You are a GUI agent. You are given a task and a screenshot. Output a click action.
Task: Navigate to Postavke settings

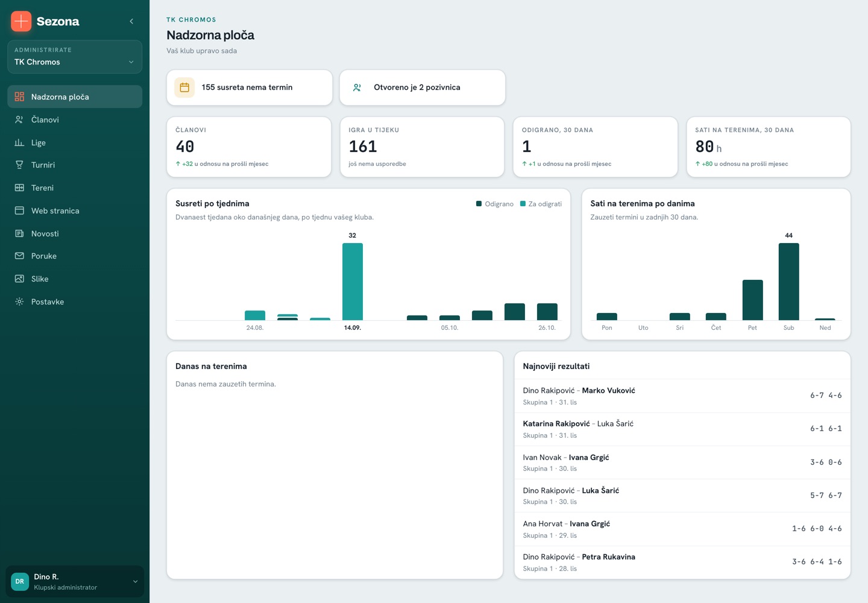(x=75, y=301)
